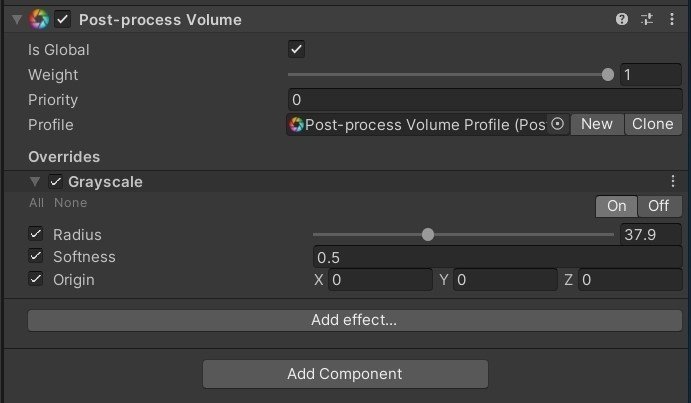Click the Radius slider track
The height and width of the screenshot is (403, 691).
pos(520,235)
